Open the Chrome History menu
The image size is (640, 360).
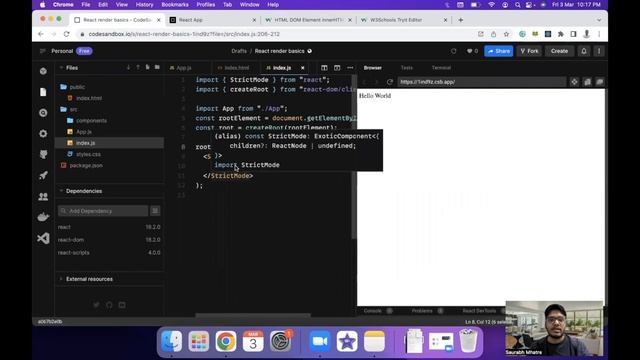coord(144,5)
